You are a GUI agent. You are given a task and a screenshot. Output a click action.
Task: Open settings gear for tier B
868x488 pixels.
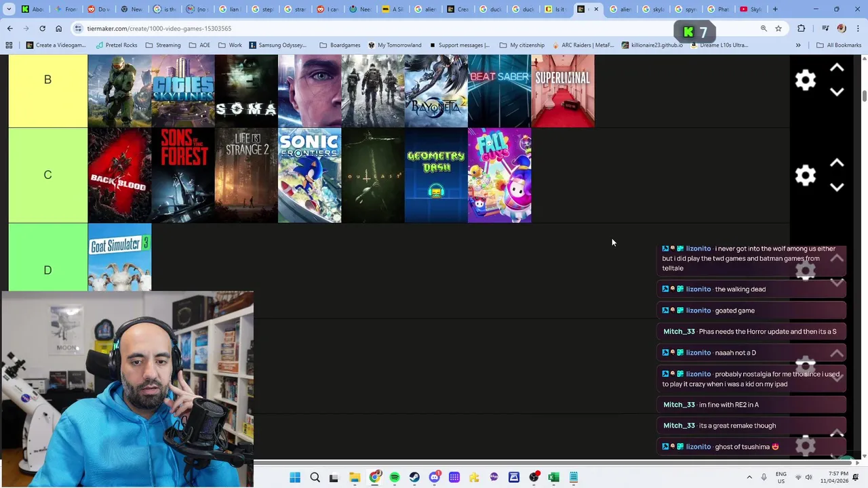tap(805, 80)
